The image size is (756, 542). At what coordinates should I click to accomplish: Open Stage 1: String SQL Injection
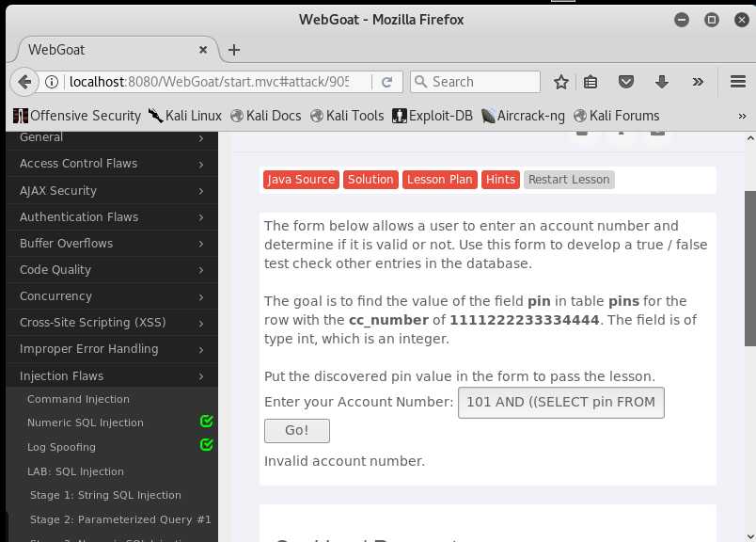(x=105, y=495)
